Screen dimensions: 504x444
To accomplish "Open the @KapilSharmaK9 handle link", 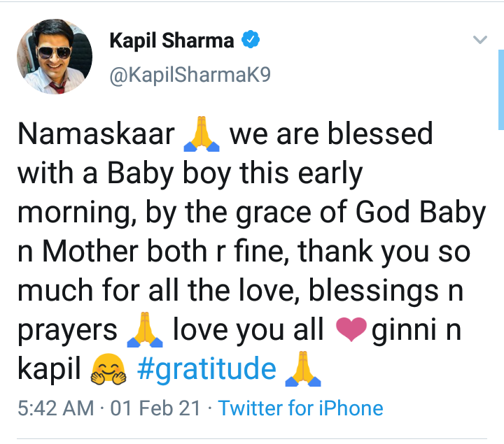I will pyautogui.click(x=190, y=76).
